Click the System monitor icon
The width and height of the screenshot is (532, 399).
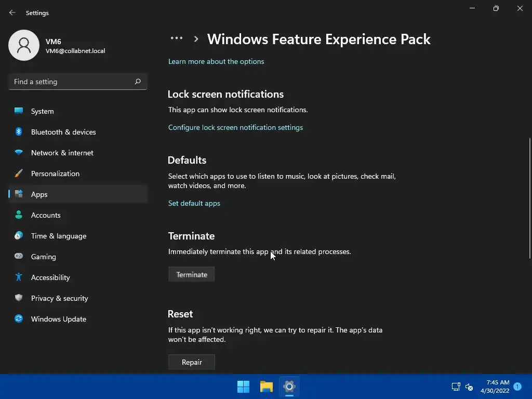pos(19,111)
